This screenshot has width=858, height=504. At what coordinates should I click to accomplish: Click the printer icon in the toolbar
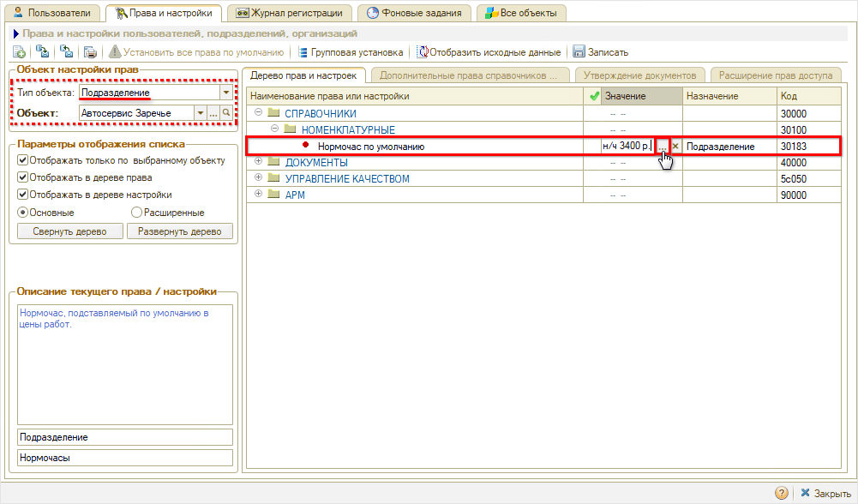[x=90, y=52]
